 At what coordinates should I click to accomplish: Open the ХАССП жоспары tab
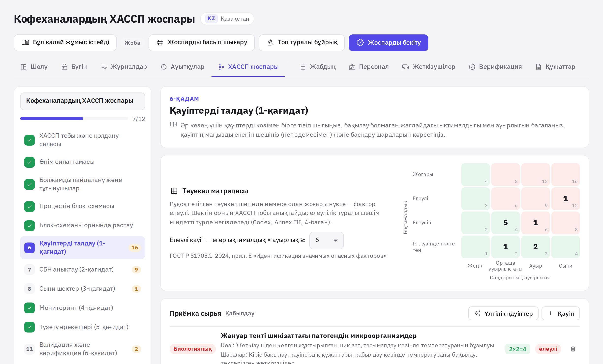(248, 67)
